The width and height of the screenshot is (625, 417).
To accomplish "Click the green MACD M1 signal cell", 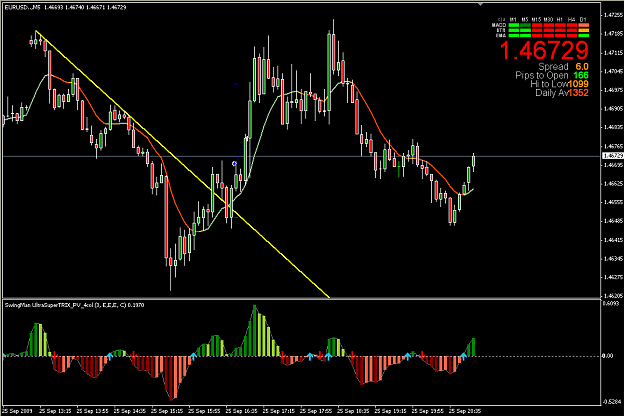I will coord(514,25).
